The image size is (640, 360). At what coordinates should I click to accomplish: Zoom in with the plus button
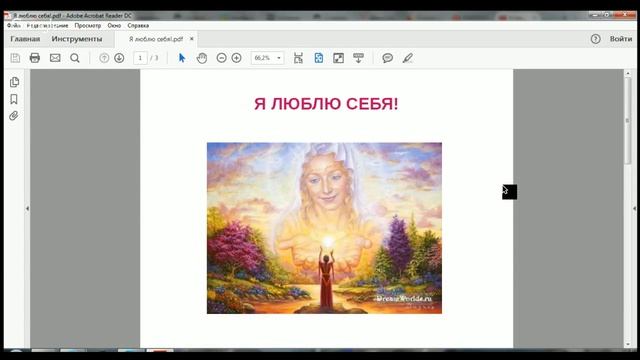pos(236,58)
